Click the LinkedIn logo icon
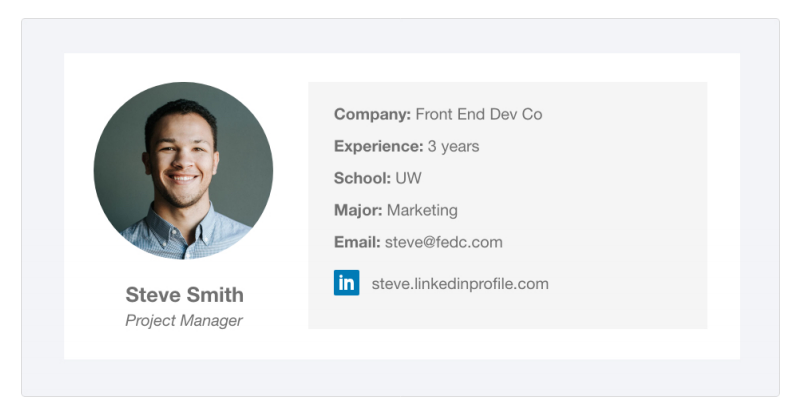 click(x=346, y=283)
